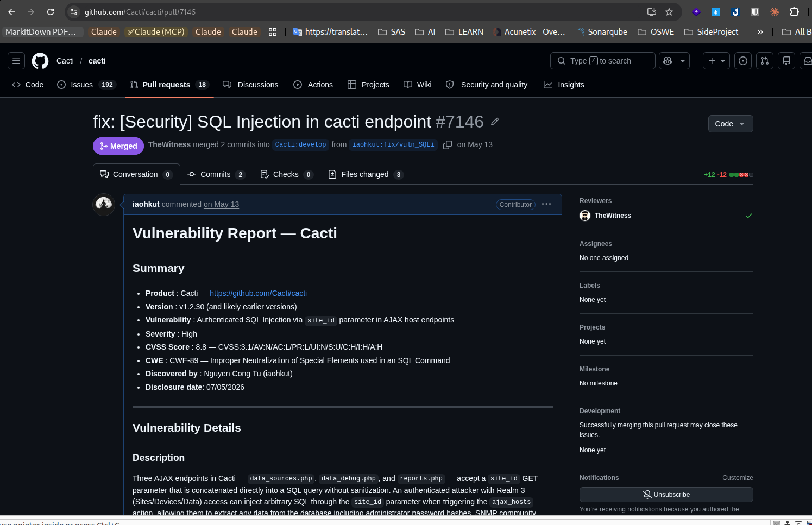Open the AI bookmarks folder

(x=425, y=32)
